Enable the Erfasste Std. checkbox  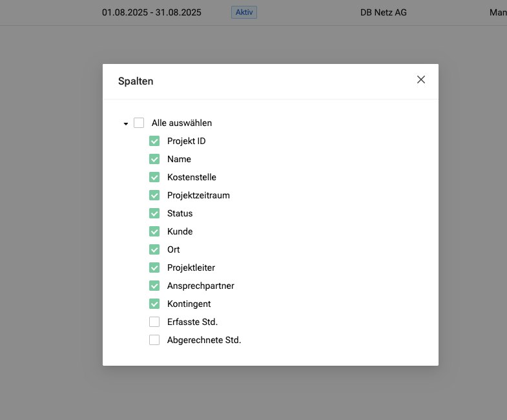154,322
